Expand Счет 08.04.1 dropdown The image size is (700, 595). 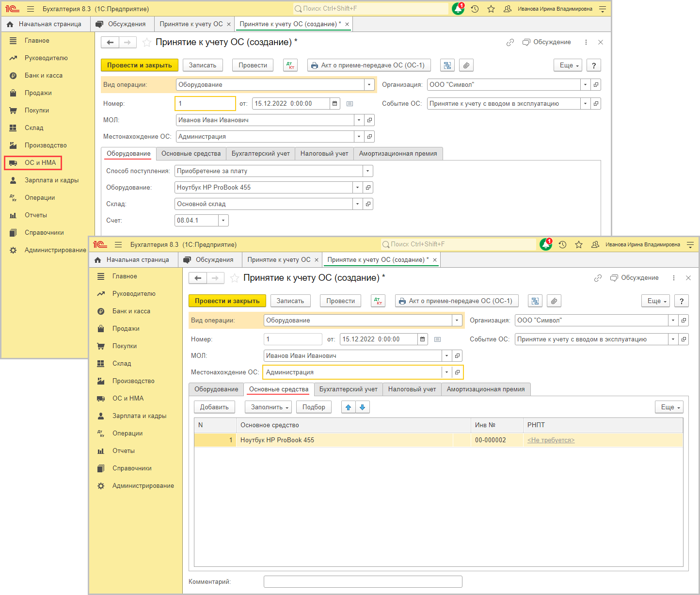point(223,220)
